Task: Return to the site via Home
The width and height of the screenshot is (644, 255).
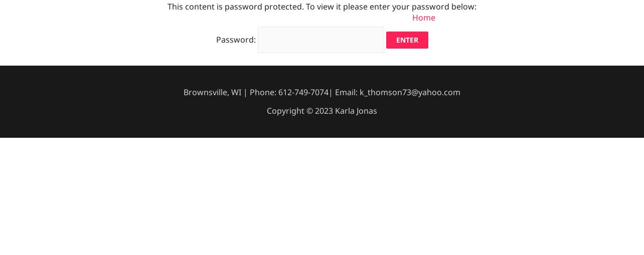Action: [424, 18]
